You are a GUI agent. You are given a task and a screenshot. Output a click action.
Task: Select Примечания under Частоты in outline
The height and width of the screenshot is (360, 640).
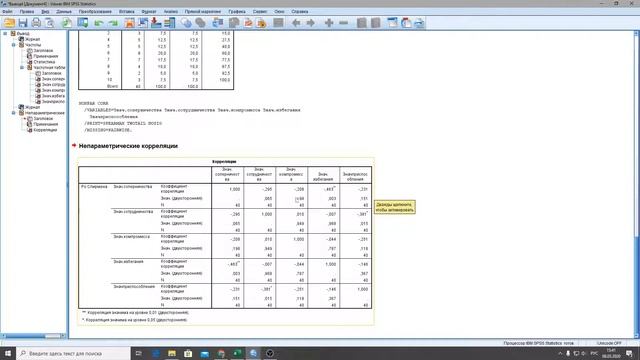45,56
